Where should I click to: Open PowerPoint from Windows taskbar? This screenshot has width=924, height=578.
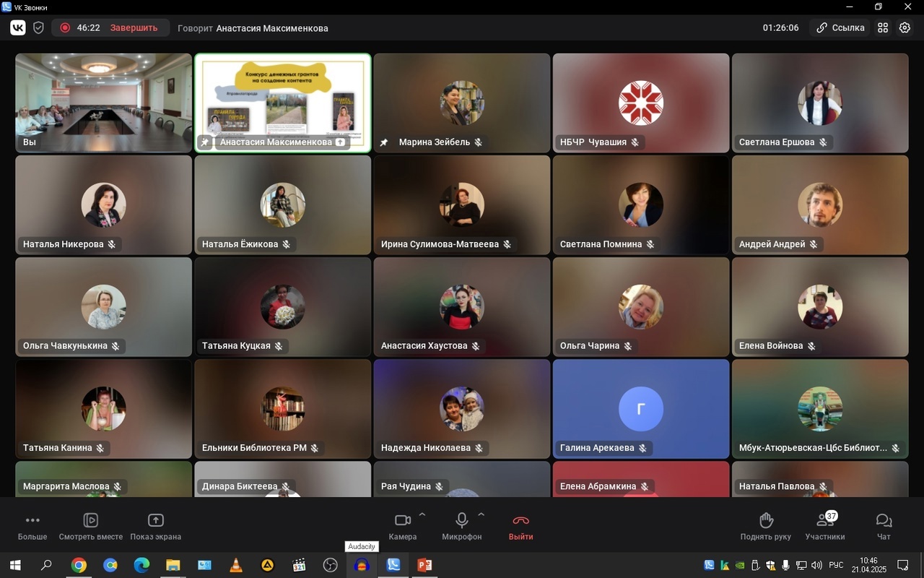(424, 565)
